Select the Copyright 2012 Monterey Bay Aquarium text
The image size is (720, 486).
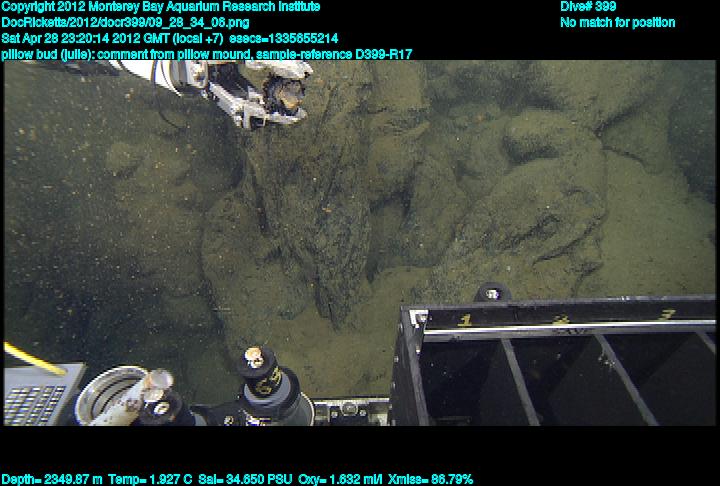161,7
